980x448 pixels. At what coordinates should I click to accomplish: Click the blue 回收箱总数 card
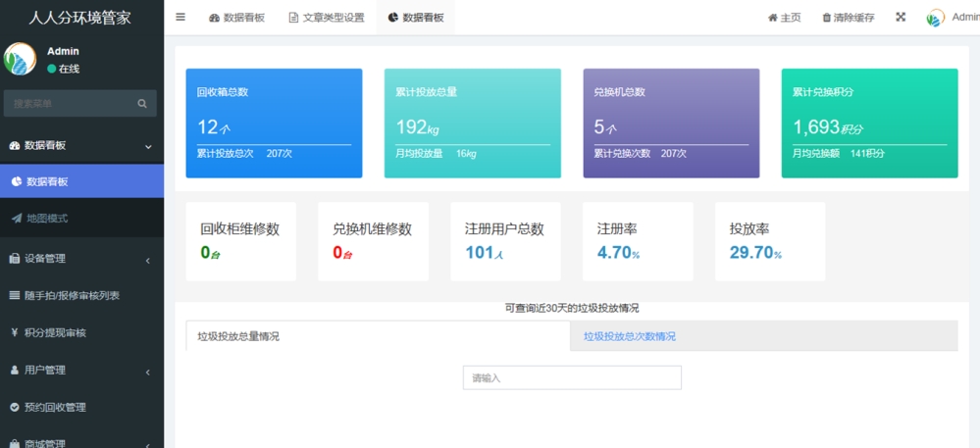274,124
